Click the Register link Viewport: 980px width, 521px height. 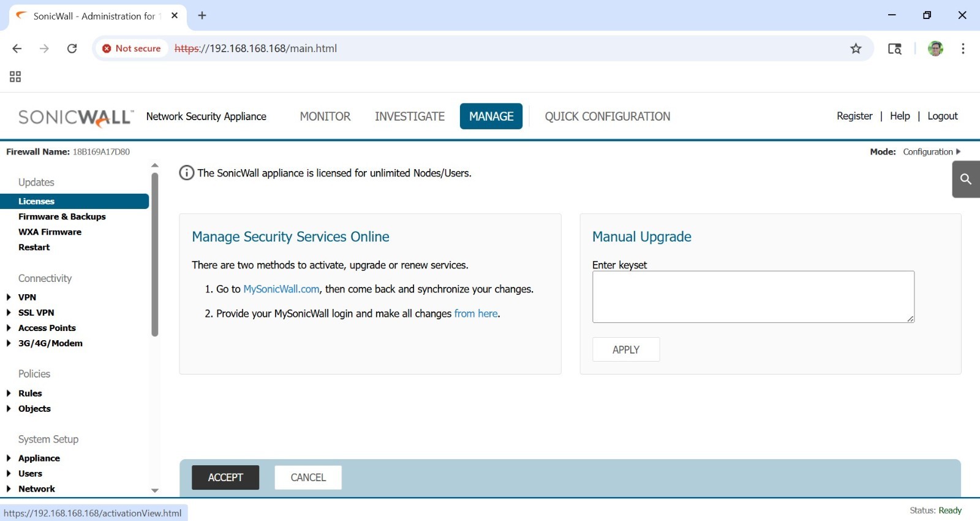[x=854, y=116]
